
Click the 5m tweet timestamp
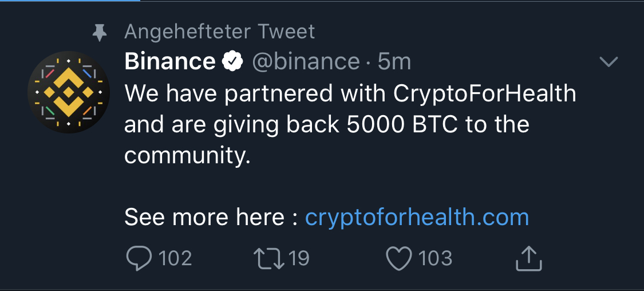(394, 61)
